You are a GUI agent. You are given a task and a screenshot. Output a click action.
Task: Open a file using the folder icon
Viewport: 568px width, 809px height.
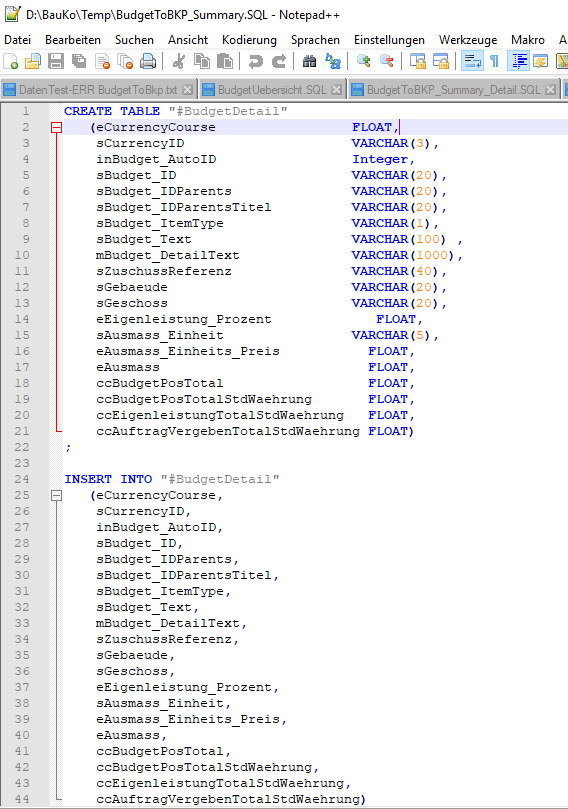click(x=33, y=61)
